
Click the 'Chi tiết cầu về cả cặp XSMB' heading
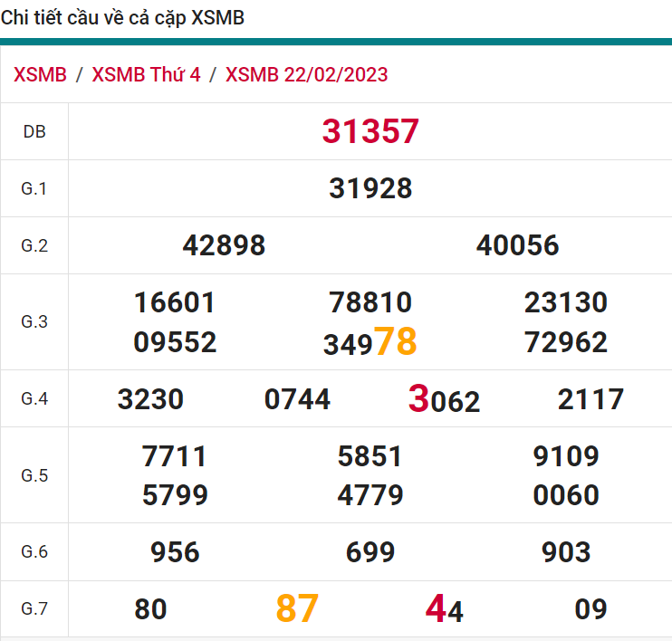click(122, 18)
